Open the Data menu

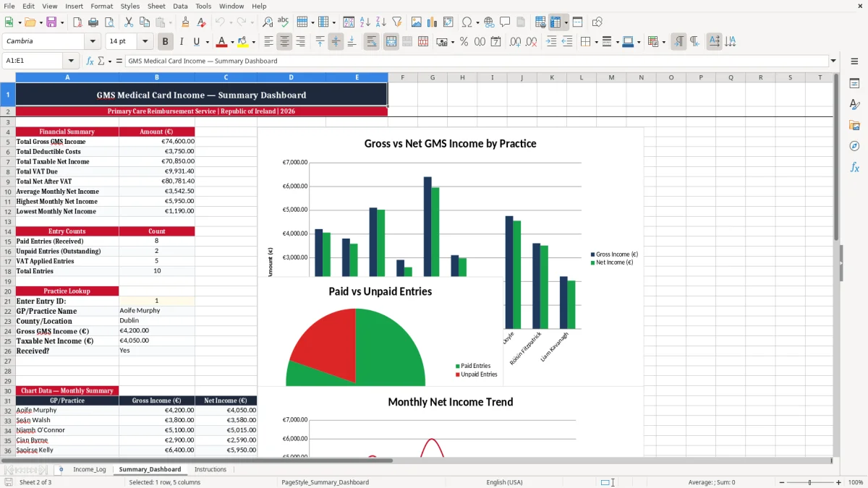(x=180, y=6)
